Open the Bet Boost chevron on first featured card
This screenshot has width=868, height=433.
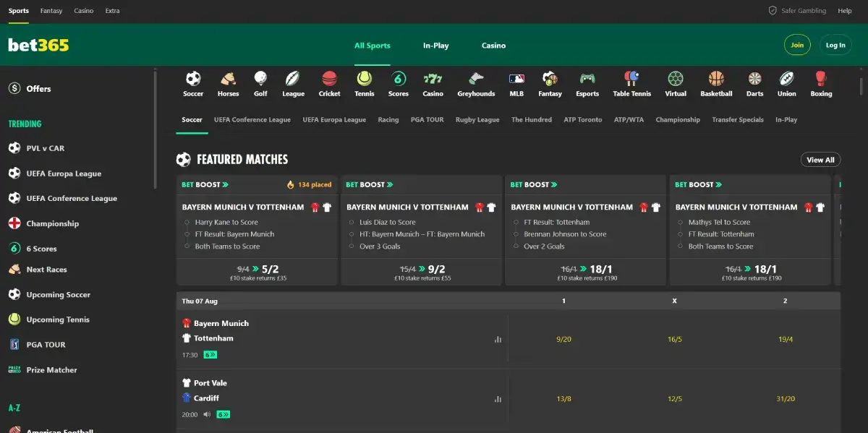coord(225,184)
